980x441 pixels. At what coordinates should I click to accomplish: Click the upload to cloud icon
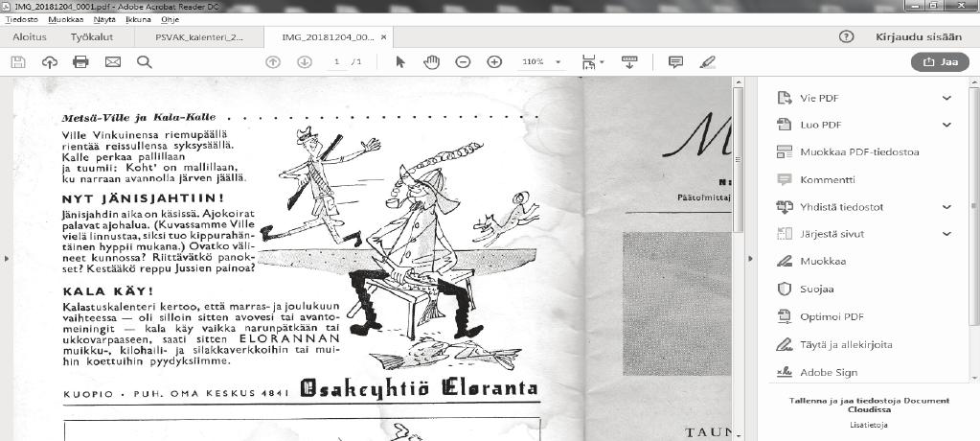pos(50,62)
